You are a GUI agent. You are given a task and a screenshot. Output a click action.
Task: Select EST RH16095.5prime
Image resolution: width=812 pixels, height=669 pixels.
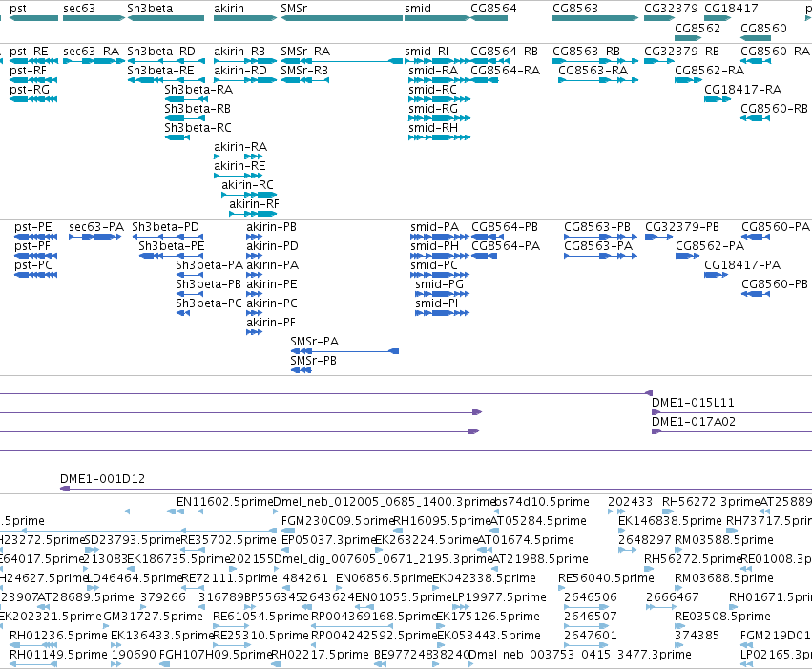pos(442,521)
